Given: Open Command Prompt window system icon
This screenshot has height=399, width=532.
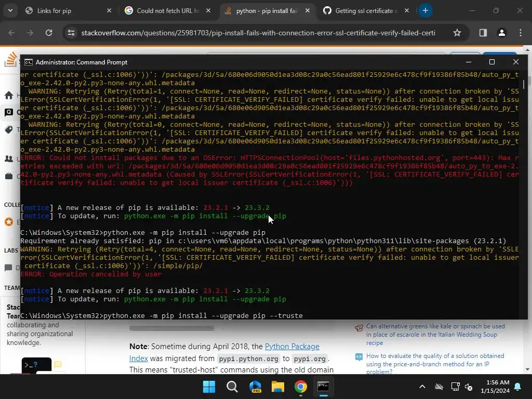Looking at the screenshot, I should (x=29, y=62).
